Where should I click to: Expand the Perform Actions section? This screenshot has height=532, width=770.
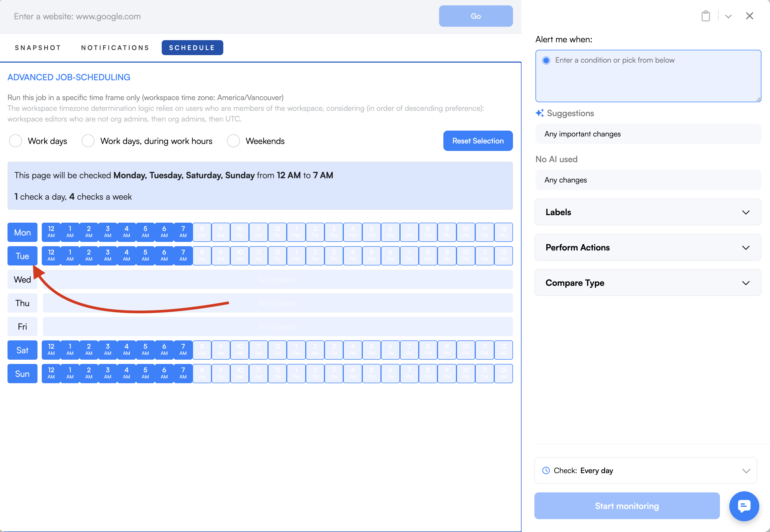click(x=647, y=247)
